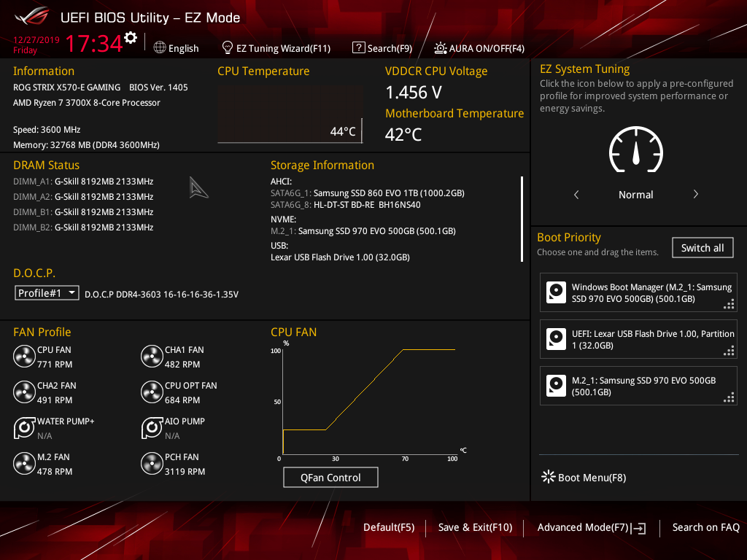Click AMD Ryzen 7 3700X processor text

86,102
